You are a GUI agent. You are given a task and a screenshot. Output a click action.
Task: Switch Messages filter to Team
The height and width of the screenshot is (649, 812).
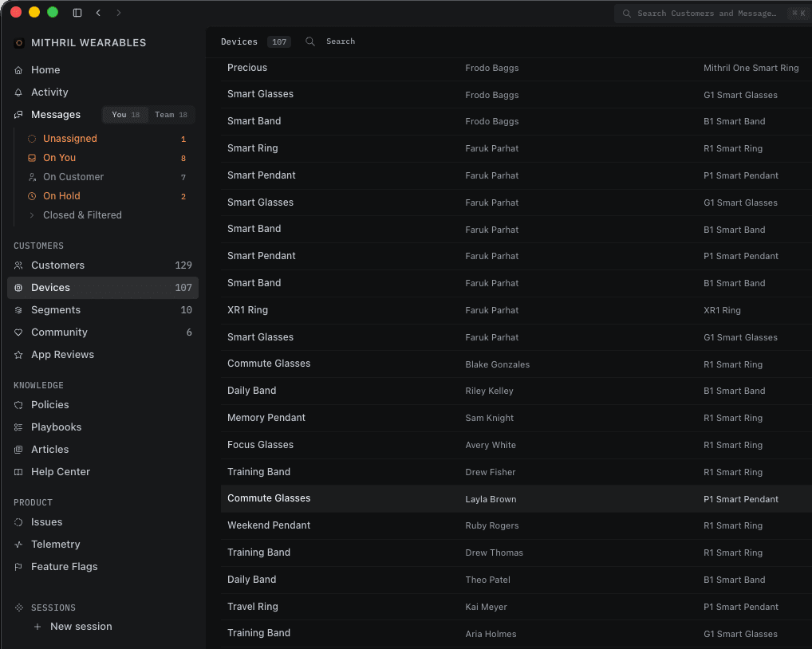pyautogui.click(x=171, y=115)
